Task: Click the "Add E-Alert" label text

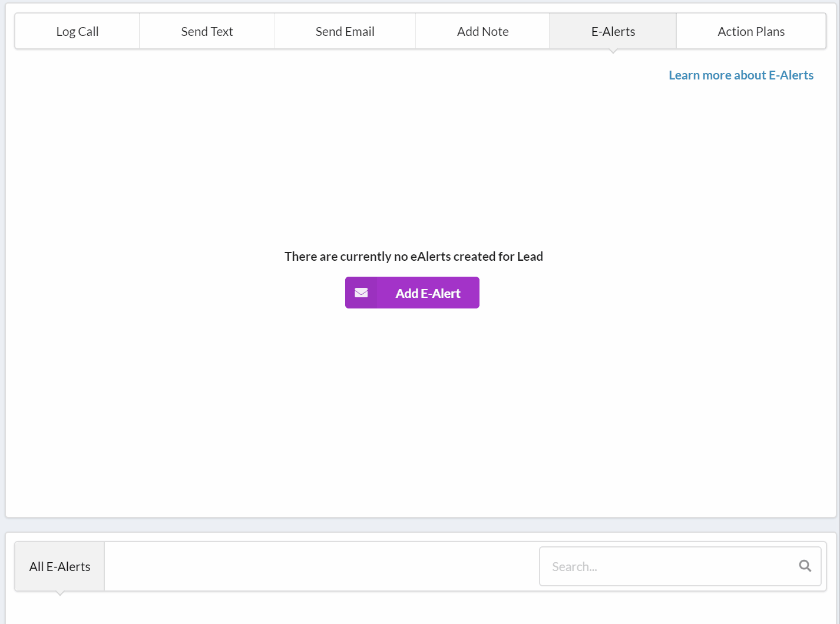Action: (x=428, y=293)
